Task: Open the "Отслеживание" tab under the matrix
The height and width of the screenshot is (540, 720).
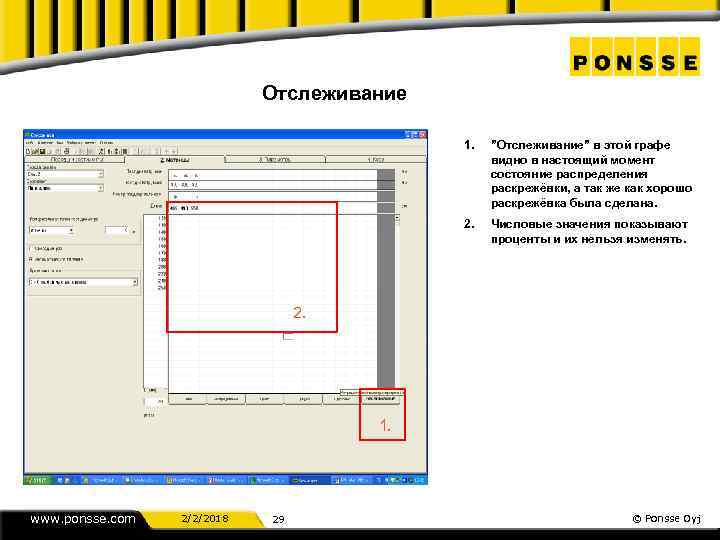Action: [x=381, y=399]
